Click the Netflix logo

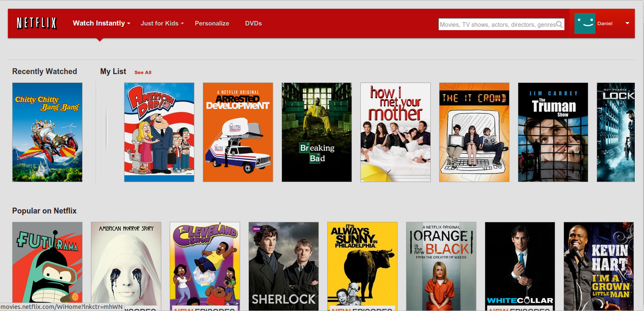[x=36, y=23]
